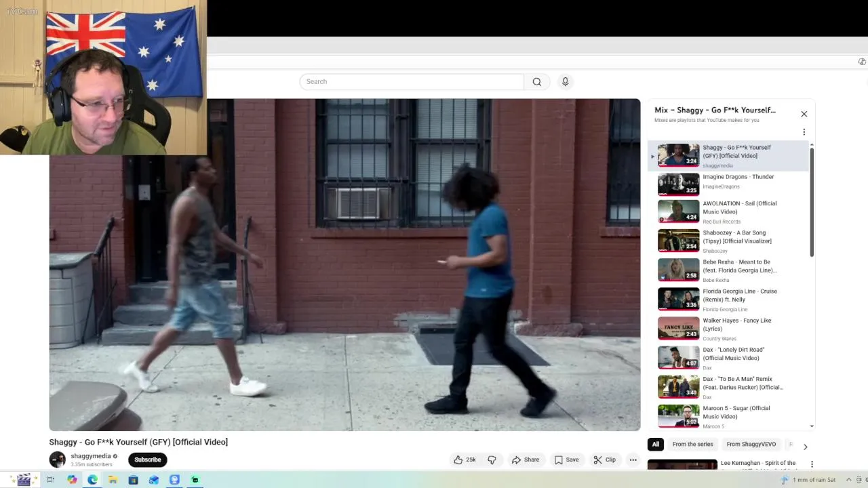
Task: Click the browser toolbar icon at far right
Action: [862, 62]
